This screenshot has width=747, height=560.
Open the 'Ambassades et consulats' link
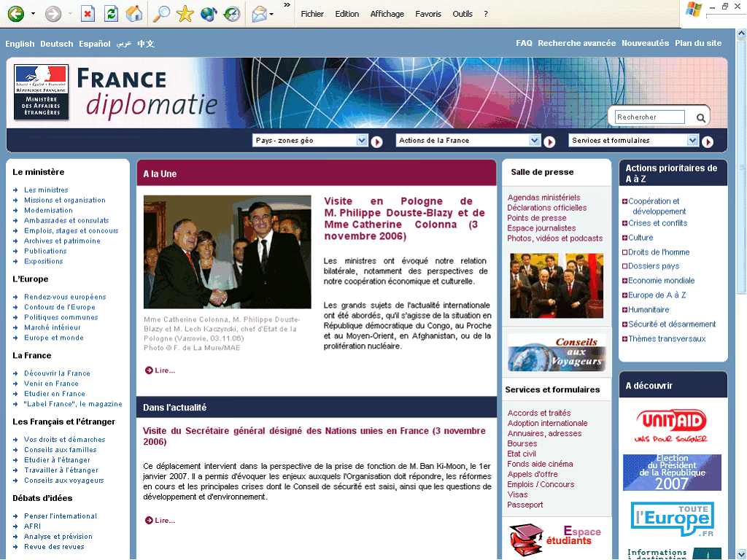point(66,220)
